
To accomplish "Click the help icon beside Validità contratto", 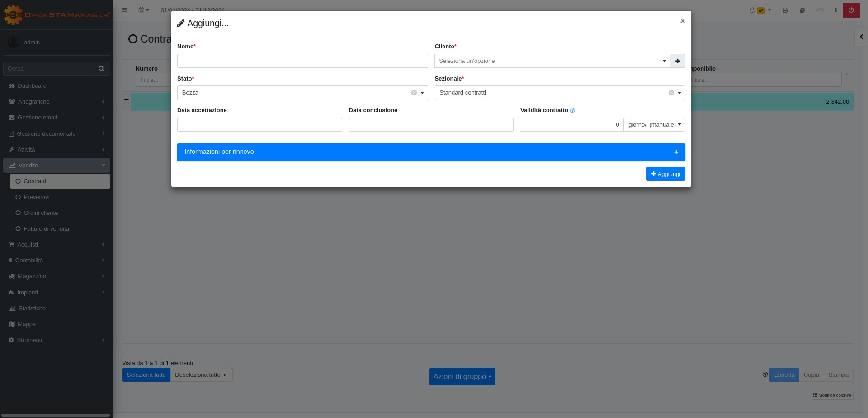I will 572,110.
